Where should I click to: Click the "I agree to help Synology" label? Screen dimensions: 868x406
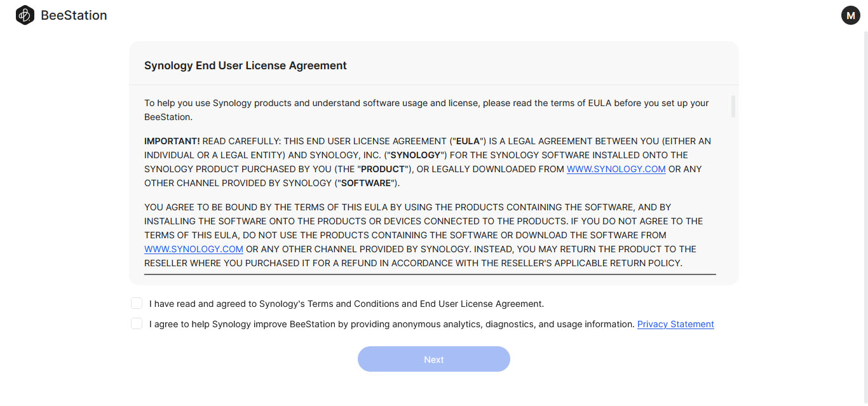[x=391, y=324]
